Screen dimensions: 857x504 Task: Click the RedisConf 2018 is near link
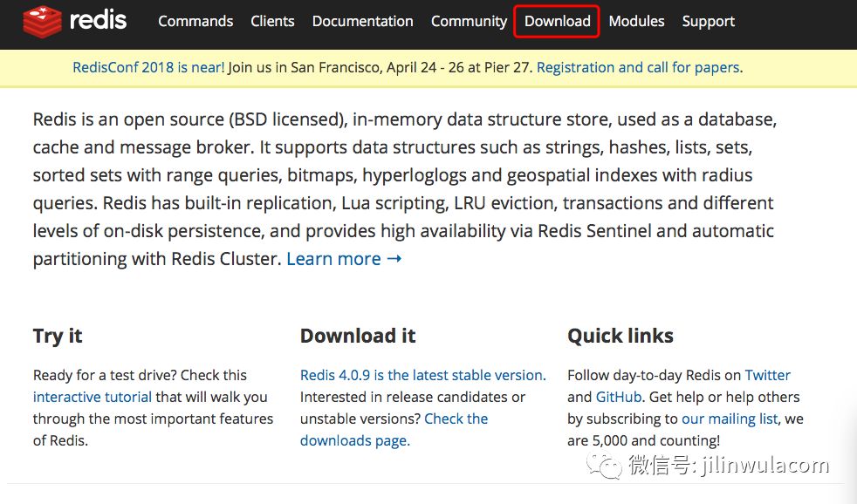point(148,67)
